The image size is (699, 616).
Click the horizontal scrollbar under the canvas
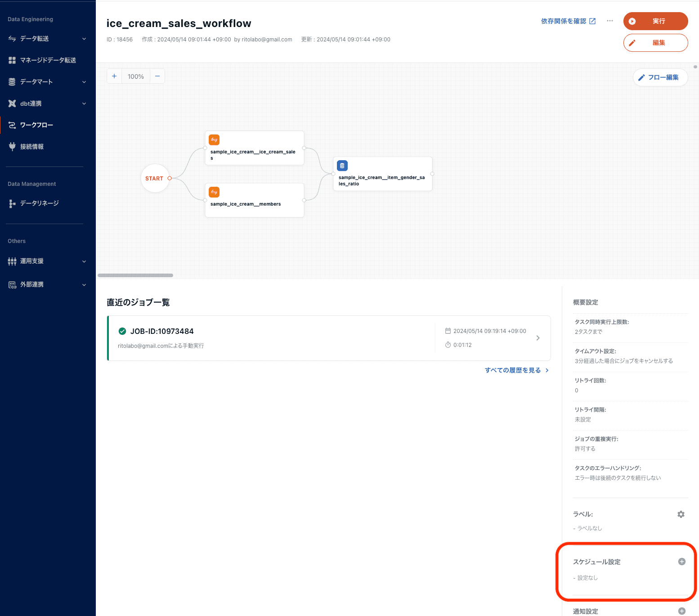[x=135, y=275]
